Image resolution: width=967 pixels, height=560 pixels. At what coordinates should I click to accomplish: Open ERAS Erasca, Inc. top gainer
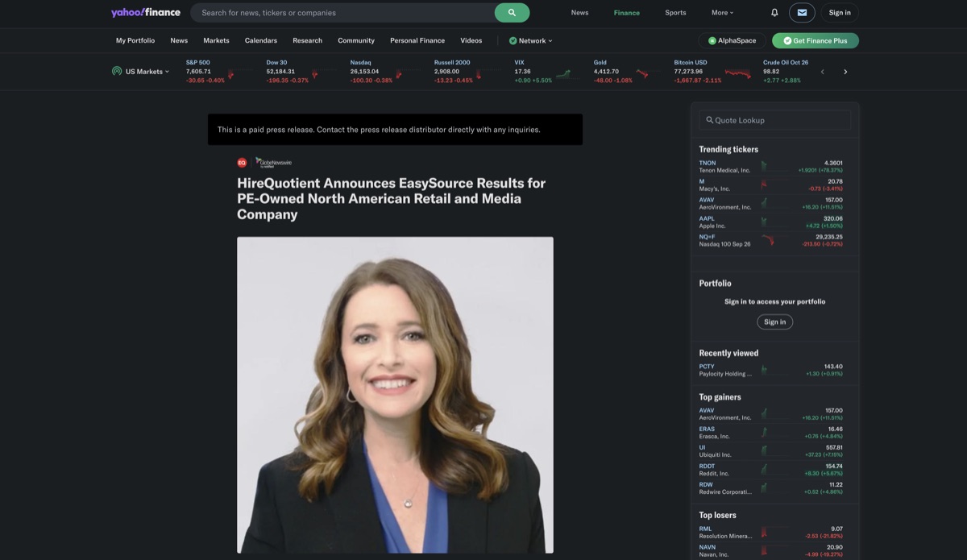click(770, 433)
